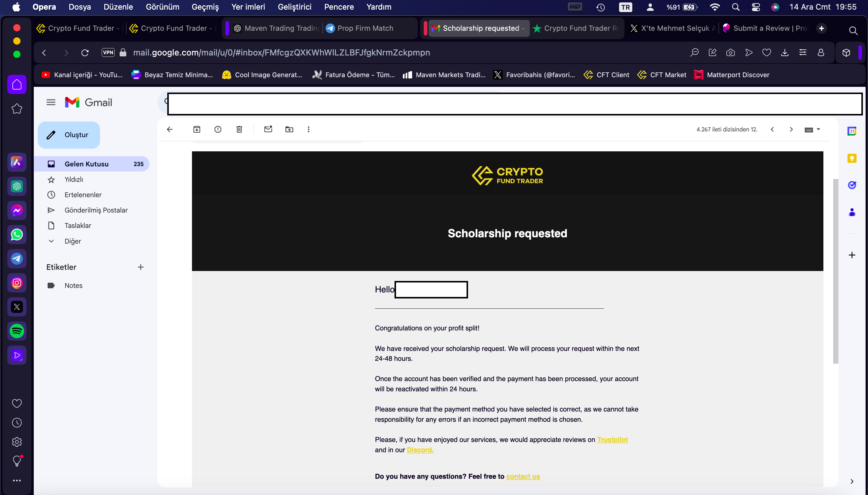The width and height of the screenshot is (868, 495).
Task: Report this email as spam
Action: click(218, 129)
